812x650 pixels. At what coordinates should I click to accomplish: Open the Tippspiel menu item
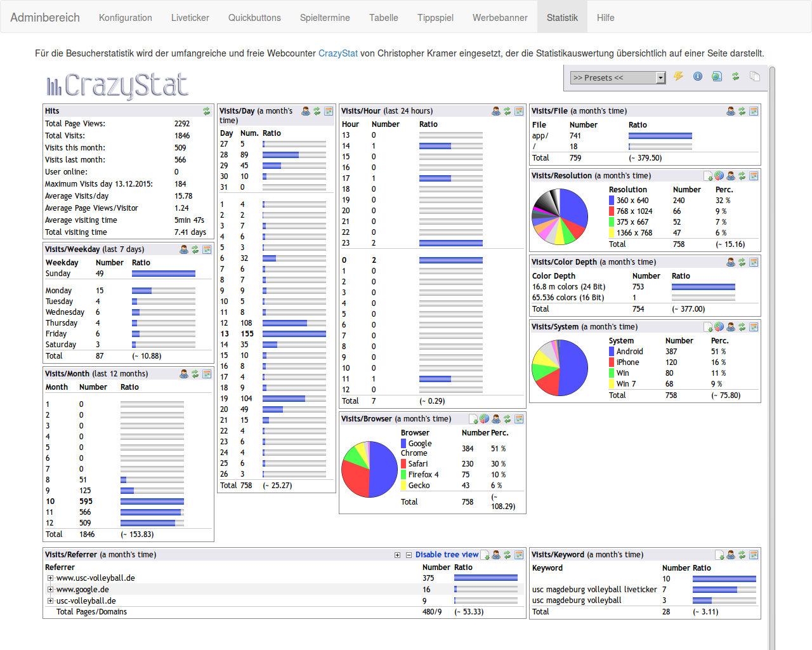(x=435, y=18)
